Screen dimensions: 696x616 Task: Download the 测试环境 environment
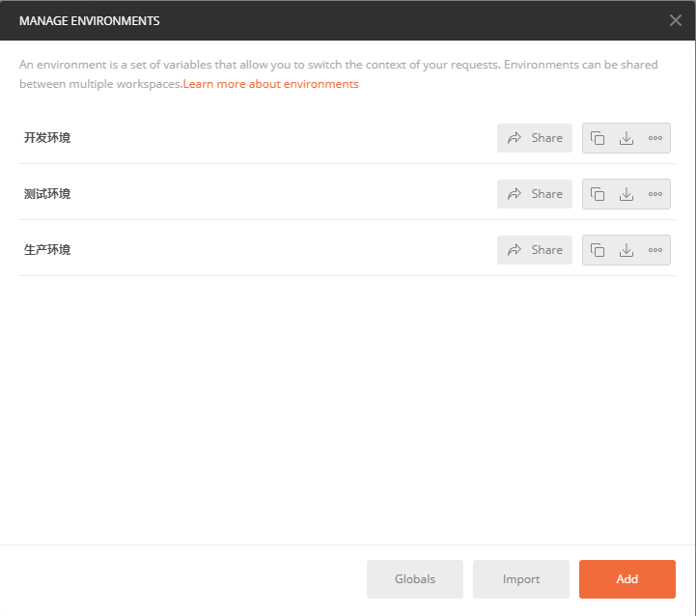[x=626, y=194]
